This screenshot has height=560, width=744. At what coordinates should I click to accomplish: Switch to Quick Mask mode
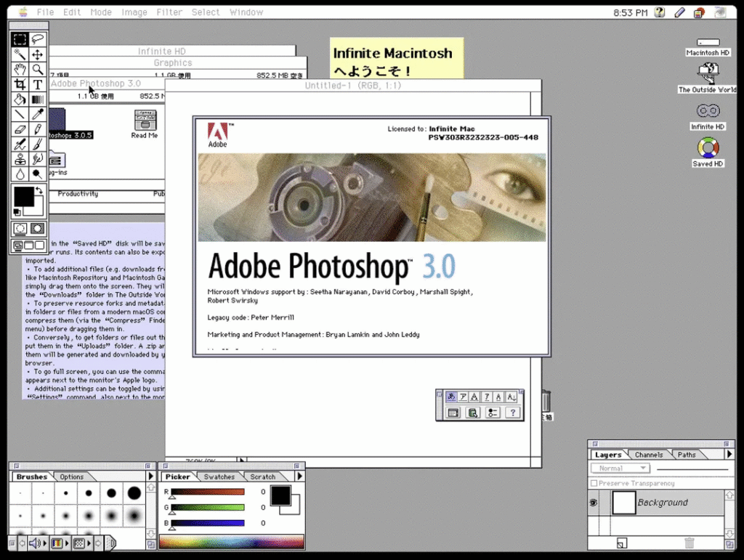38,229
